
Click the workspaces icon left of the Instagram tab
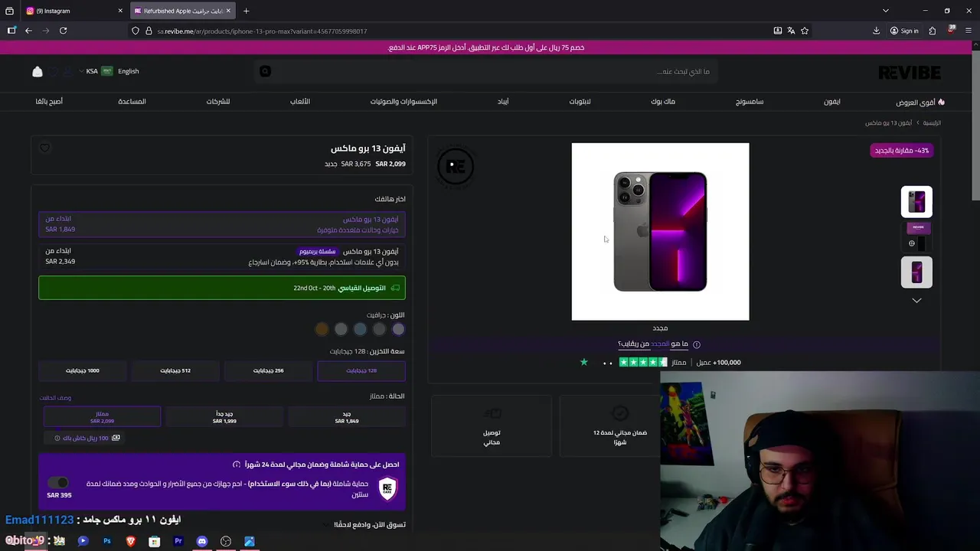pos(9,11)
